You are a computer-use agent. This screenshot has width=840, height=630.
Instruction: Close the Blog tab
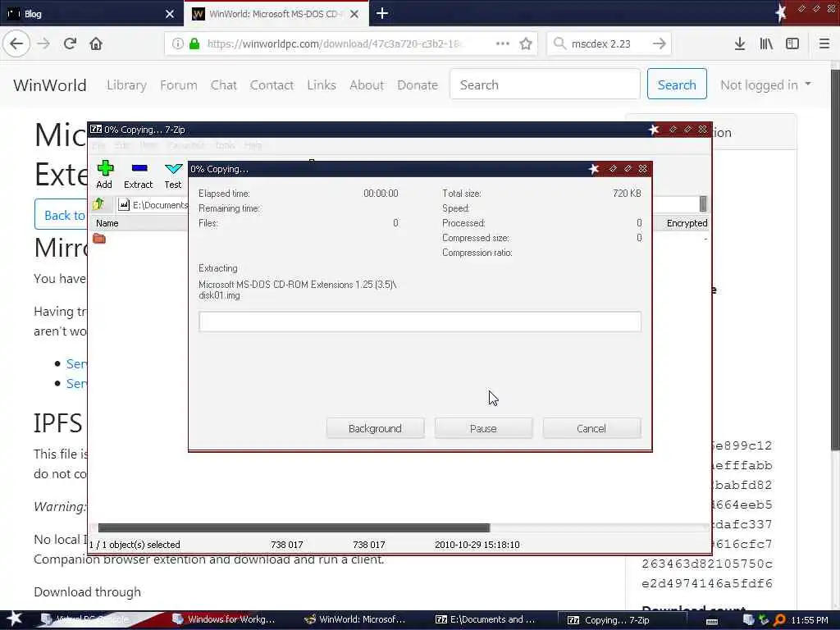pos(170,14)
